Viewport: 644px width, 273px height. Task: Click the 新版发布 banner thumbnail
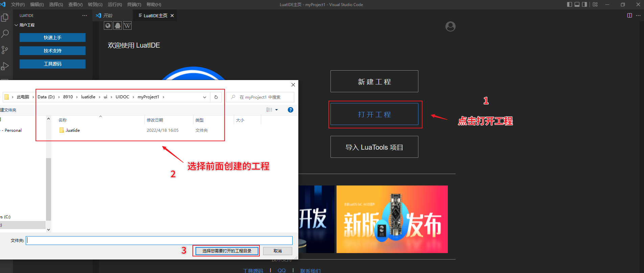[392, 219]
